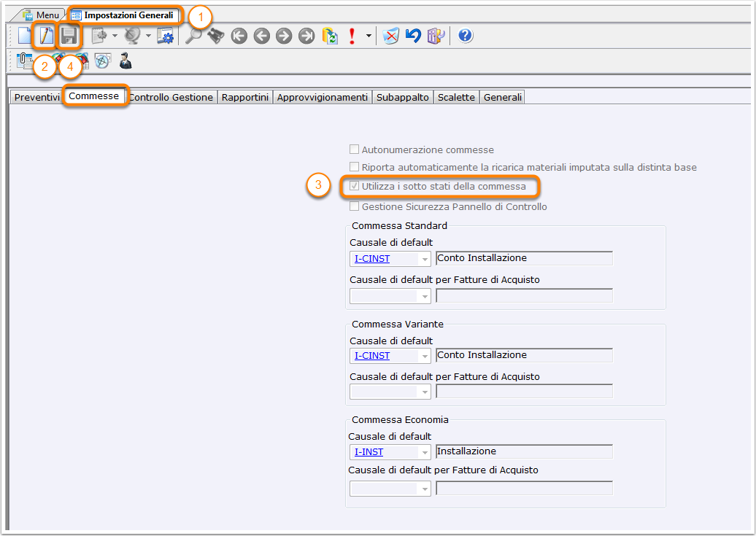Screen dimensions: 756x536
Task: Expand Commessa Variante Causale di default dropdown
Action: pyautogui.click(x=424, y=356)
